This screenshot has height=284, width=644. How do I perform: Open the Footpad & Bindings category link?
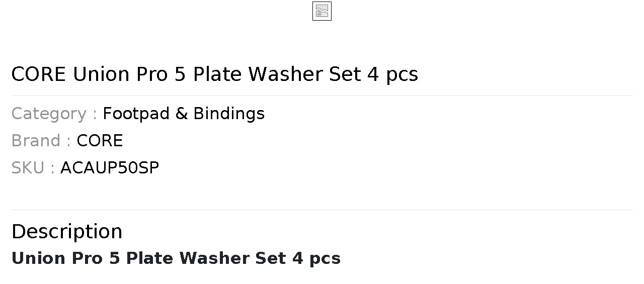point(184,114)
